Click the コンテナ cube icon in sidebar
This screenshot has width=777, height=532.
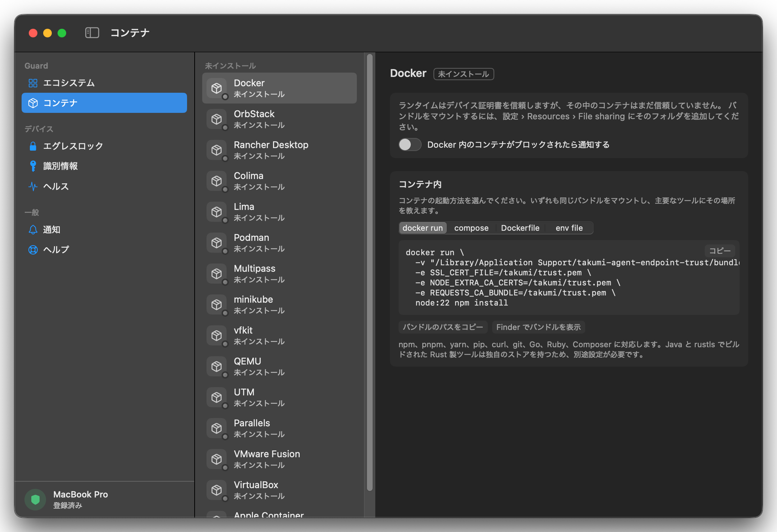coord(33,103)
